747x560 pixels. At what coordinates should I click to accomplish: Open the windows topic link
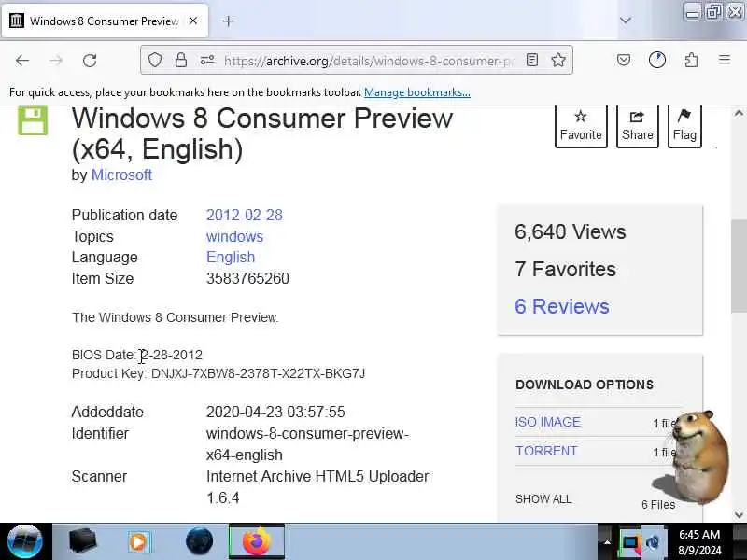[x=234, y=236]
